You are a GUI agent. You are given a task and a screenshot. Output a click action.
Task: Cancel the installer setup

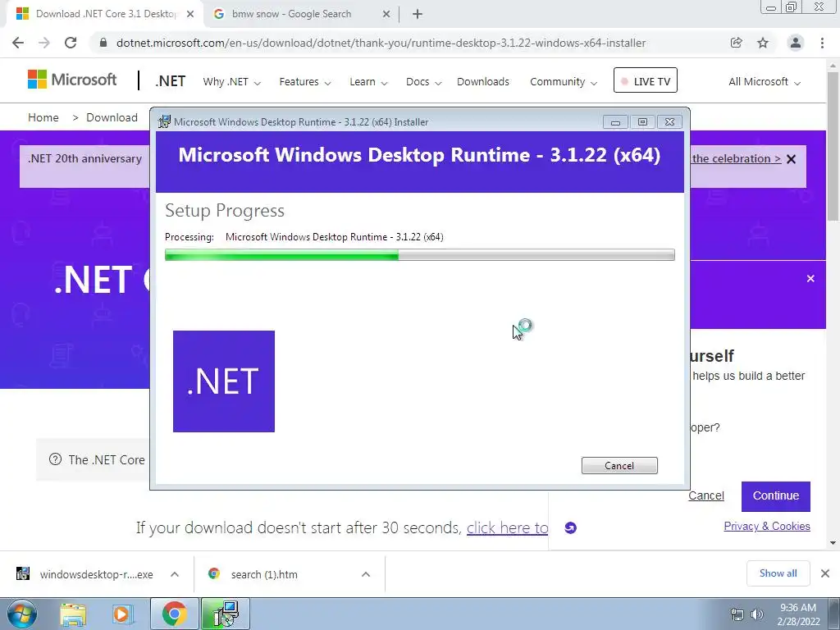tap(619, 466)
